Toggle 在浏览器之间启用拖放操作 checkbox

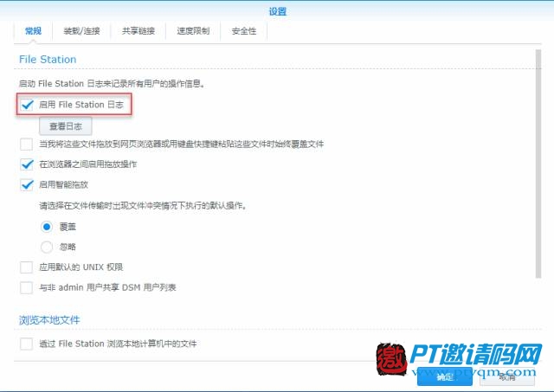[x=27, y=164]
